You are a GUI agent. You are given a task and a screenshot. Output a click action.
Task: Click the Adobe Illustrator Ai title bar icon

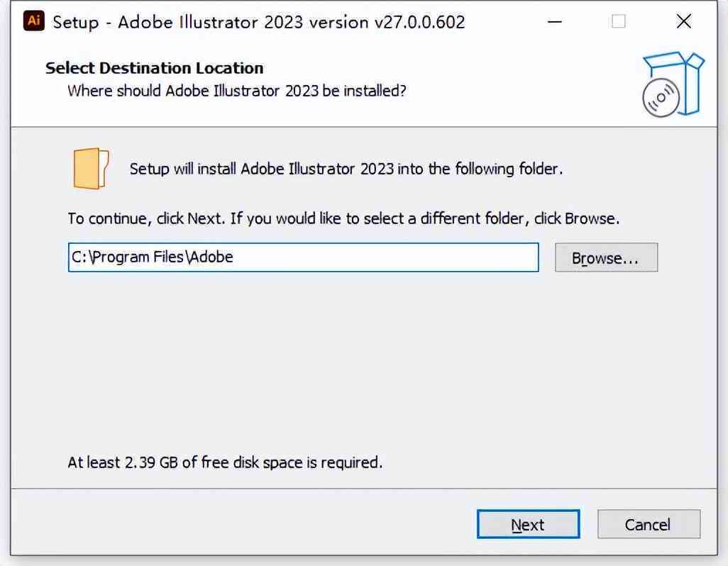click(x=33, y=21)
